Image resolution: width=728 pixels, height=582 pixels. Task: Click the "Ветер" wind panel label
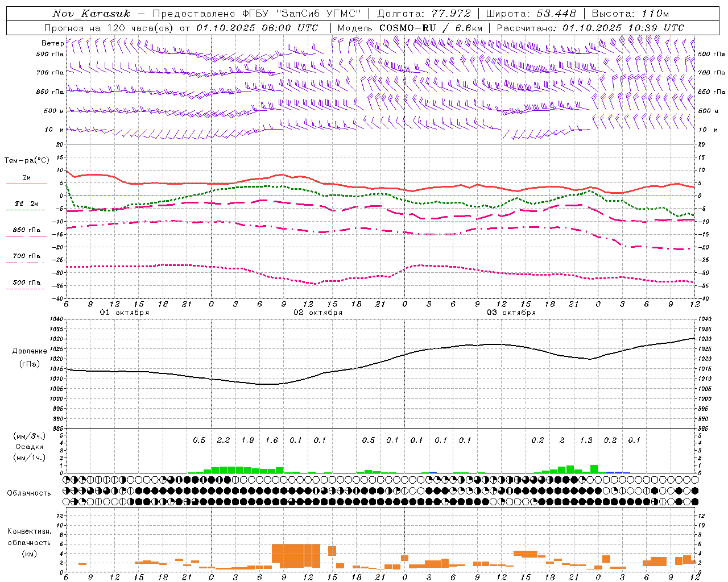click(52, 43)
